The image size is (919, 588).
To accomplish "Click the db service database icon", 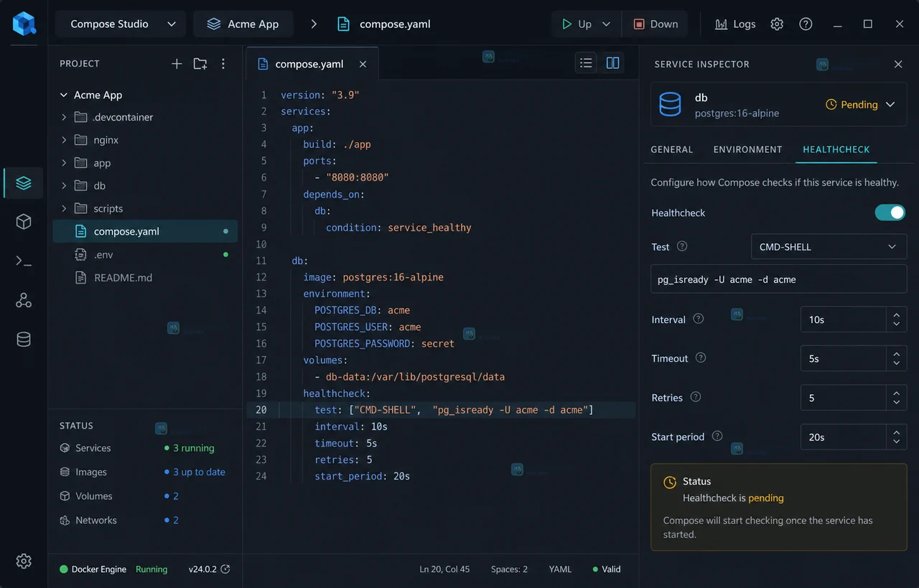I will pyautogui.click(x=670, y=104).
